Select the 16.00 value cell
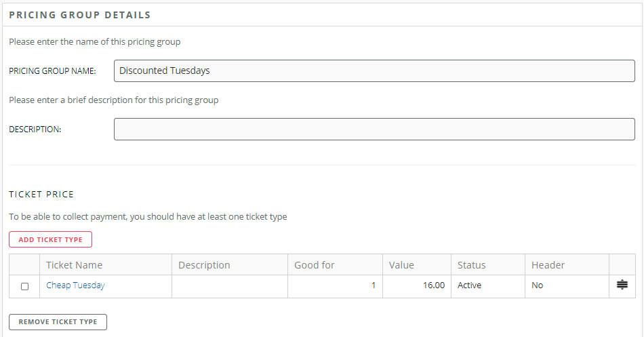 (416, 285)
